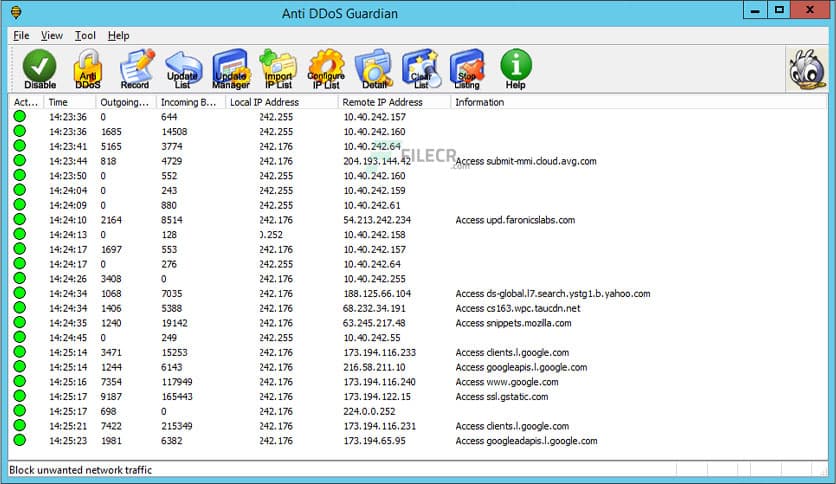Sort by the Information column header
Screen dimensions: 836x484
[x=639, y=102]
